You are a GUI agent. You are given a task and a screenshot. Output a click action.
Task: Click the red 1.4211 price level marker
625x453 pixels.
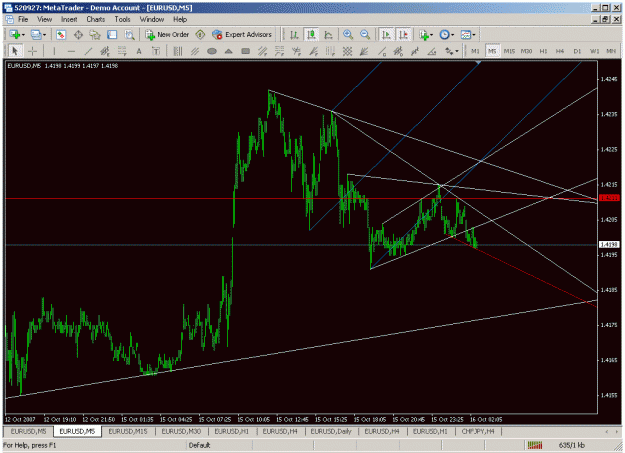pos(609,198)
